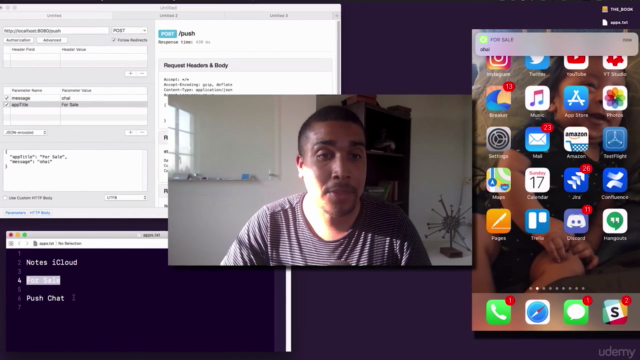Viewport: 640px width, 360px height.
Task: Tap the FOR SALE push notification banner
Action: [556, 44]
